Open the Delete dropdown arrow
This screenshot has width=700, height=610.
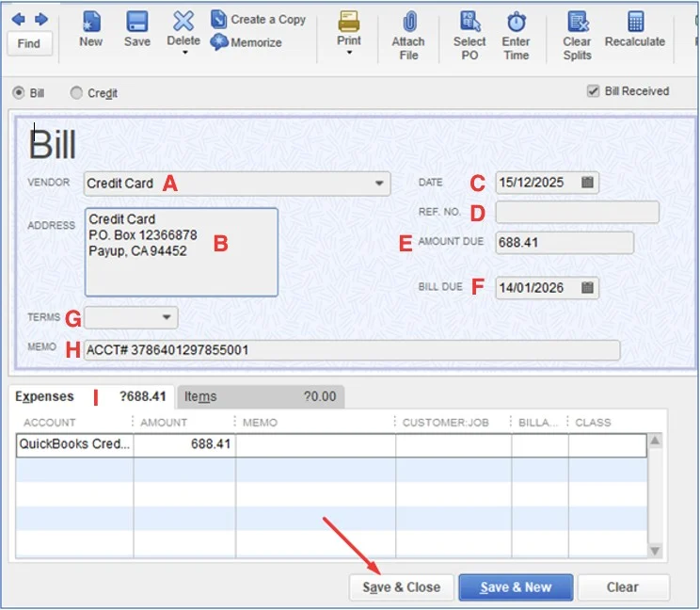pyautogui.click(x=184, y=53)
